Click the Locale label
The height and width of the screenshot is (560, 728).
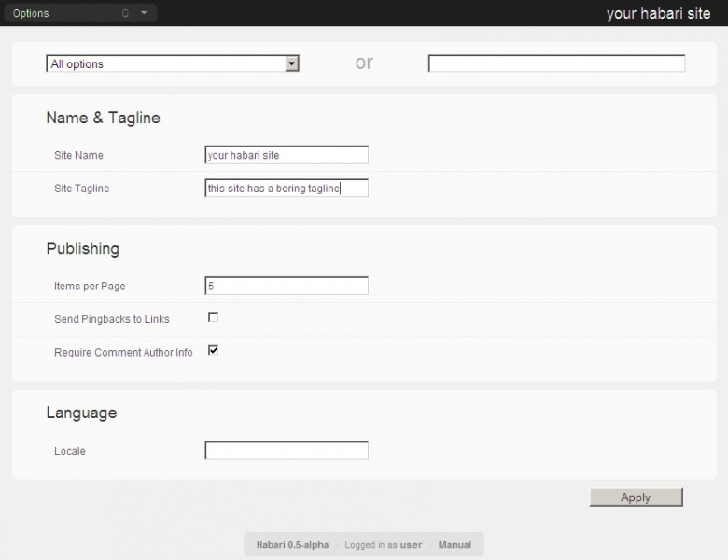tap(70, 451)
